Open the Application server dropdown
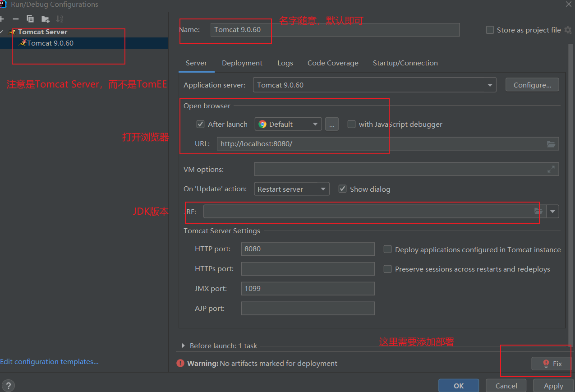Image resolution: width=575 pixels, height=392 pixels. click(x=490, y=84)
